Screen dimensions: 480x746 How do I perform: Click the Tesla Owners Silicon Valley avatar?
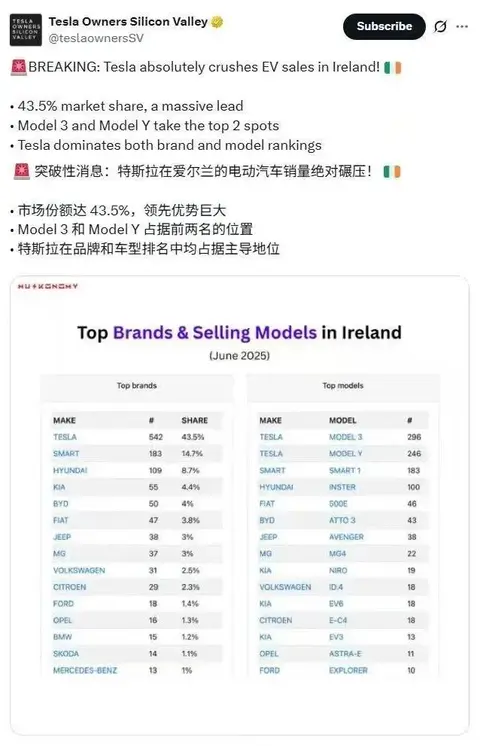(26, 30)
